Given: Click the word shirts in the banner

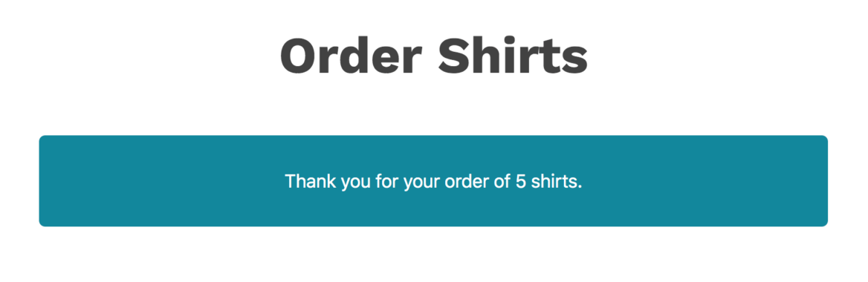Looking at the screenshot, I should pyautogui.click(x=554, y=181).
